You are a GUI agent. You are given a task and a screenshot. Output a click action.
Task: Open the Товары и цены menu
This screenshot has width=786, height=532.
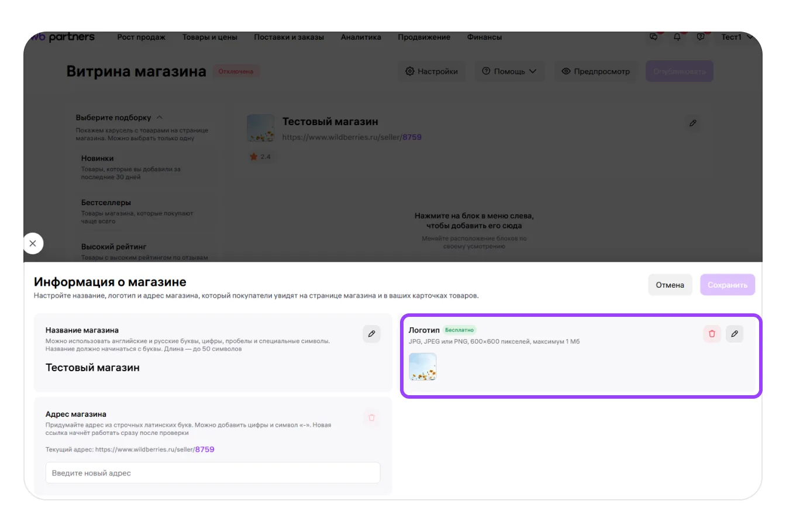[209, 37]
